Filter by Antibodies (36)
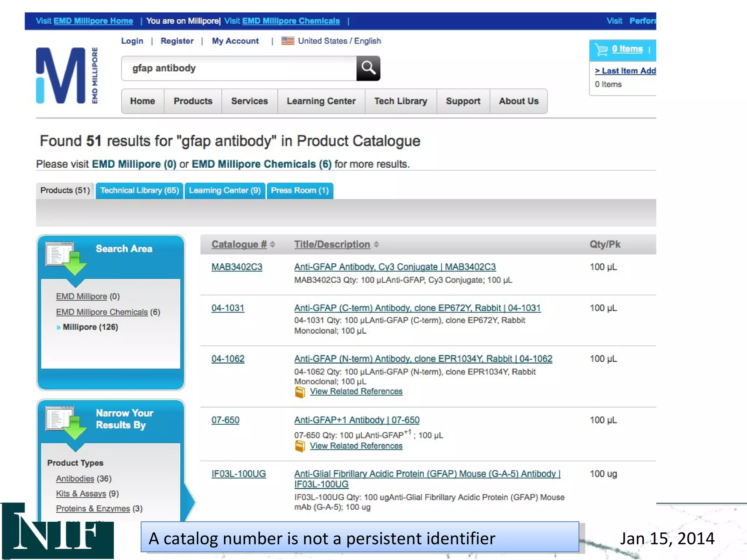The image size is (747, 560). tap(75, 479)
